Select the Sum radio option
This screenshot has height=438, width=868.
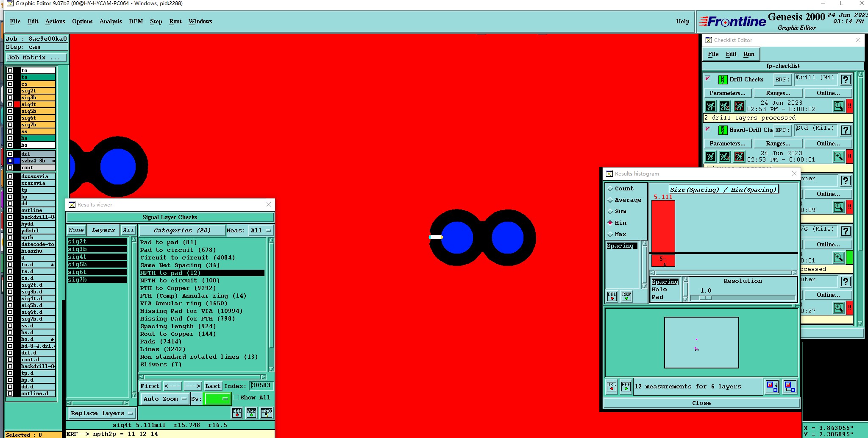610,212
